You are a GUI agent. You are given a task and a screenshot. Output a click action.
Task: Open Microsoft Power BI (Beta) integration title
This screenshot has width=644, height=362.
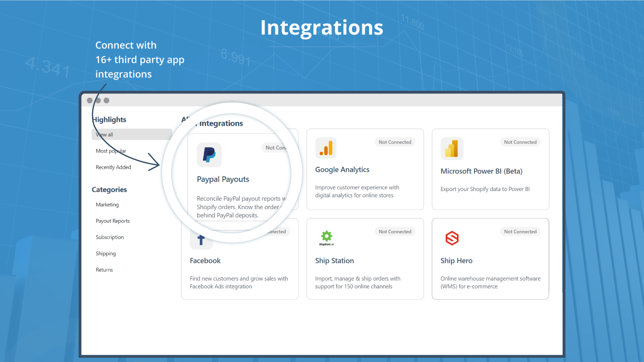coord(481,171)
